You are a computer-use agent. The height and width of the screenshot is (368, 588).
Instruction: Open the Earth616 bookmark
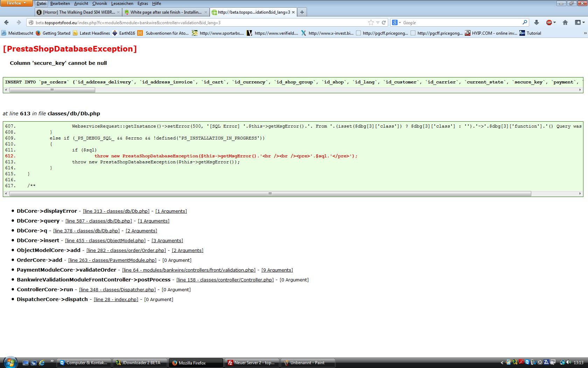[124, 33]
